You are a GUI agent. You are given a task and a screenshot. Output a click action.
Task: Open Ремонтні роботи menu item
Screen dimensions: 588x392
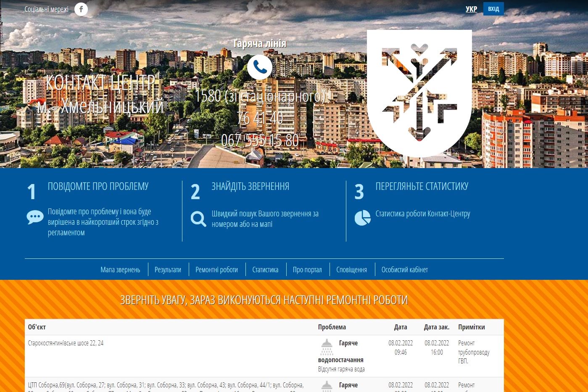pyautogui.click(x=216, y=270)
